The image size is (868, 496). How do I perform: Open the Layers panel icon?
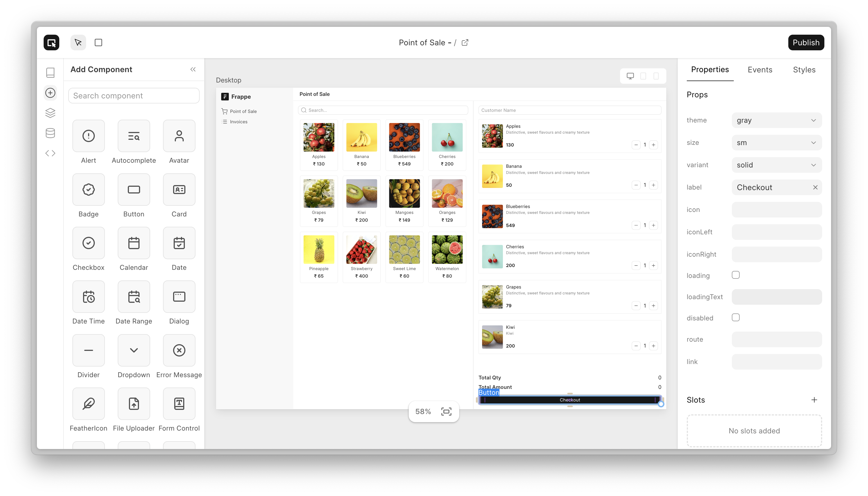point(50,113)
